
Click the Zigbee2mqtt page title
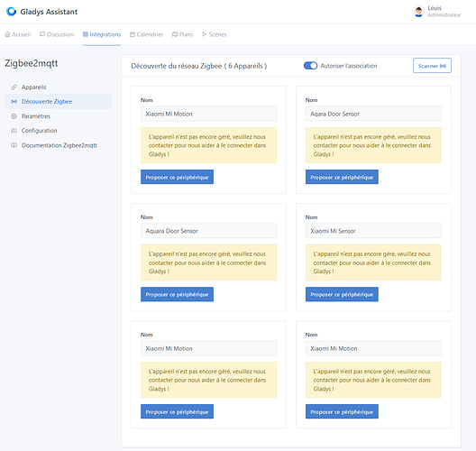(32, 63)
